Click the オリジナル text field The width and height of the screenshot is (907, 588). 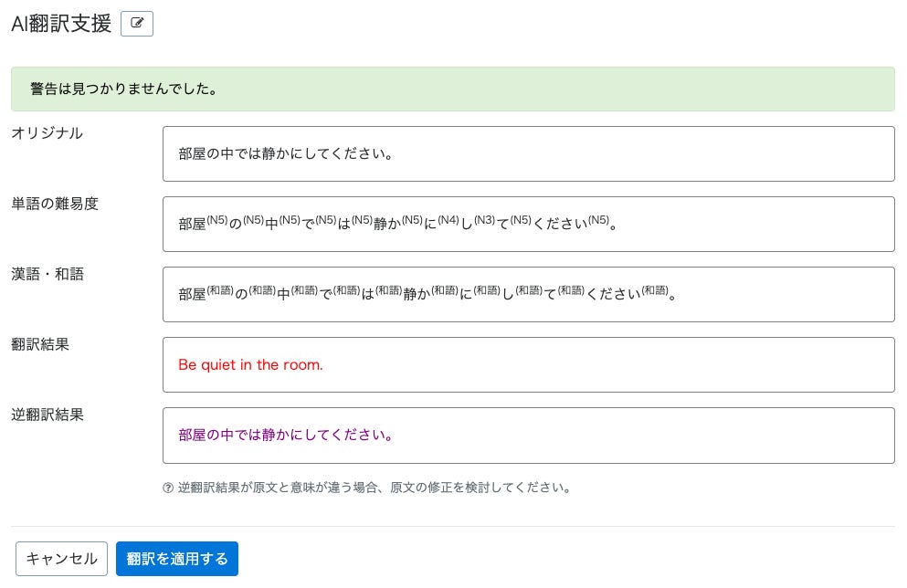point(529,153)
